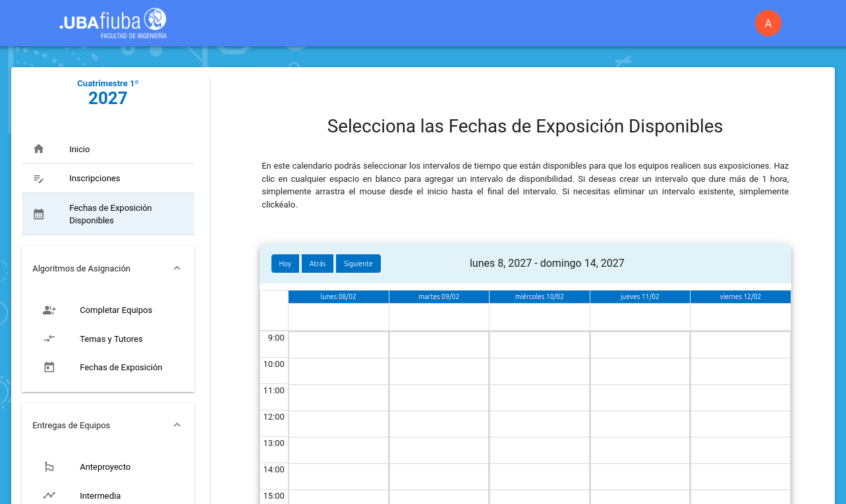Click the viernes 12/02 column header
This screenshot has width=846, height=504.
tap(740, 297)
